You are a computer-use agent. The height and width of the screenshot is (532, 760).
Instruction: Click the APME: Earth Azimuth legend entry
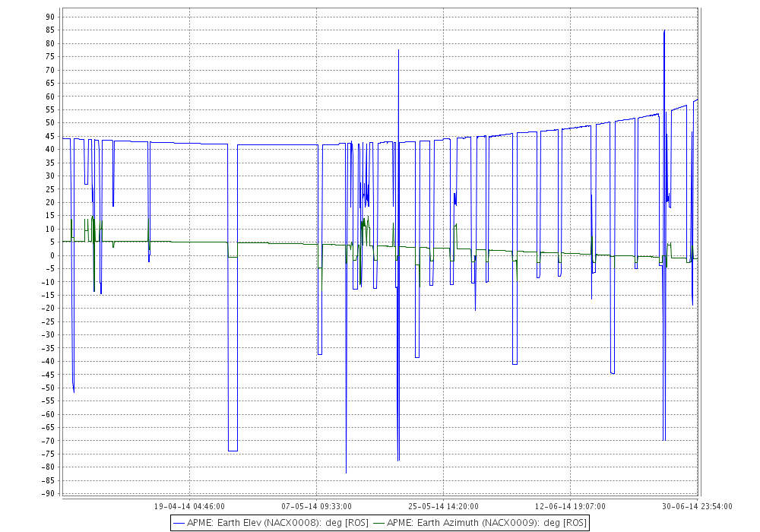480,523
